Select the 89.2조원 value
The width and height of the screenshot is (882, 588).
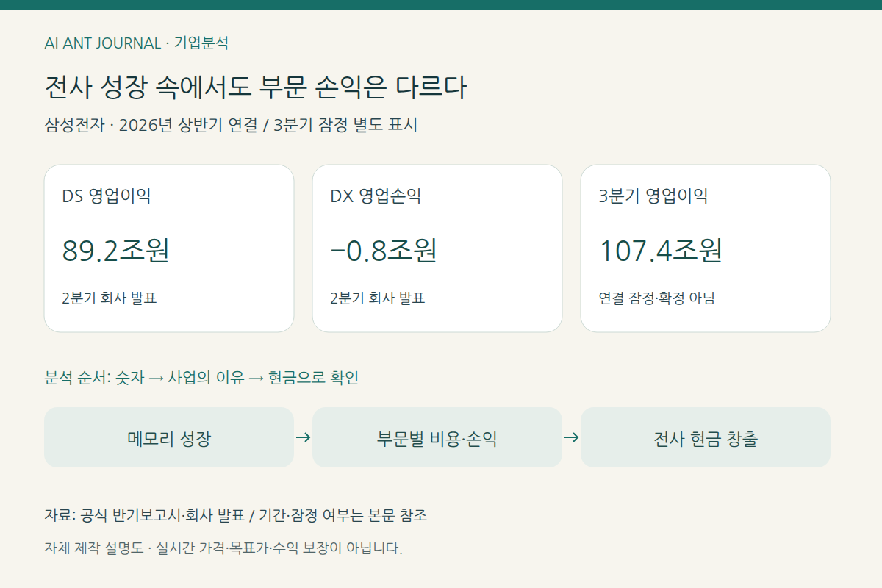[x=116, y=251]
